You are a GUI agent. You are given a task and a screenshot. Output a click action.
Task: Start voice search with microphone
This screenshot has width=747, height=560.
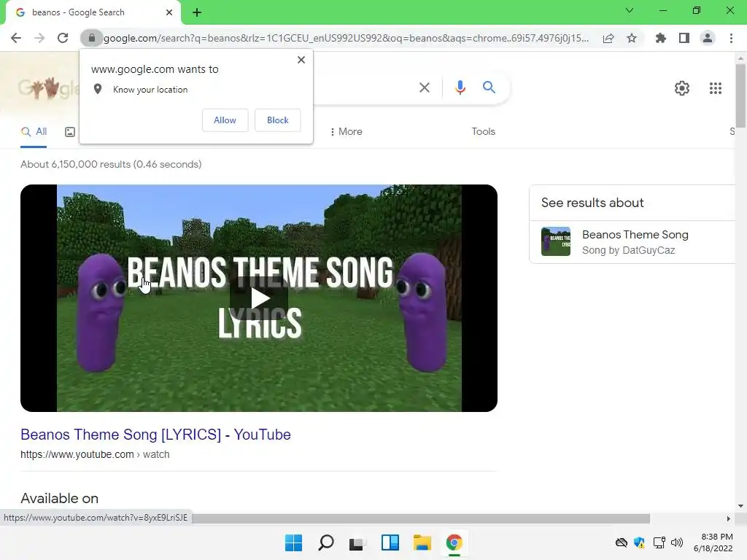(x=460, y=87)
